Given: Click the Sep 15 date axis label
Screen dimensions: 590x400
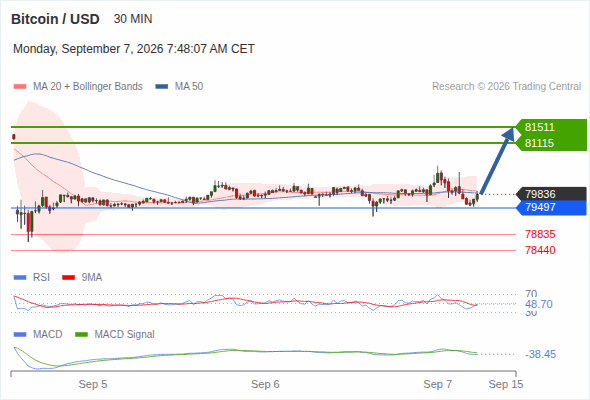Looking at the screenshot, I should [506, 384].
